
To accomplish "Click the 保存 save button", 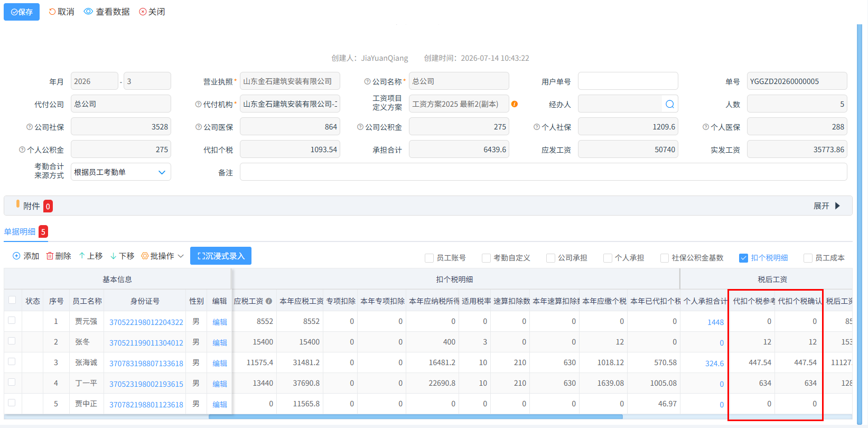I will (x=22, y=12).
